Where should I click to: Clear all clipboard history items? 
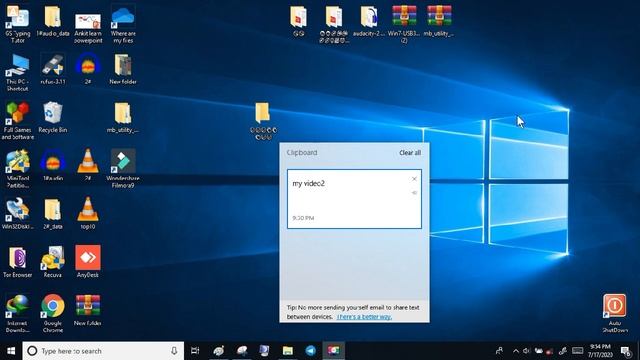410,153
